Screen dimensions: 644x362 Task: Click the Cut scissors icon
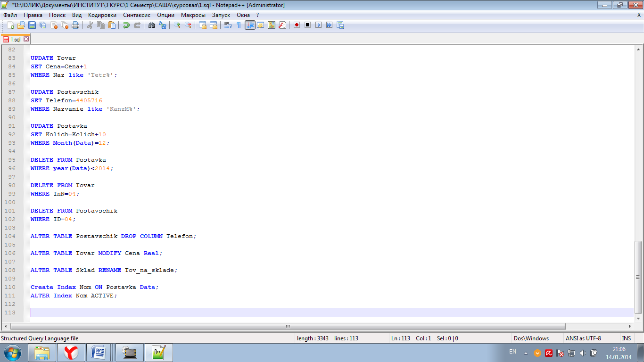tap(90, 25)
